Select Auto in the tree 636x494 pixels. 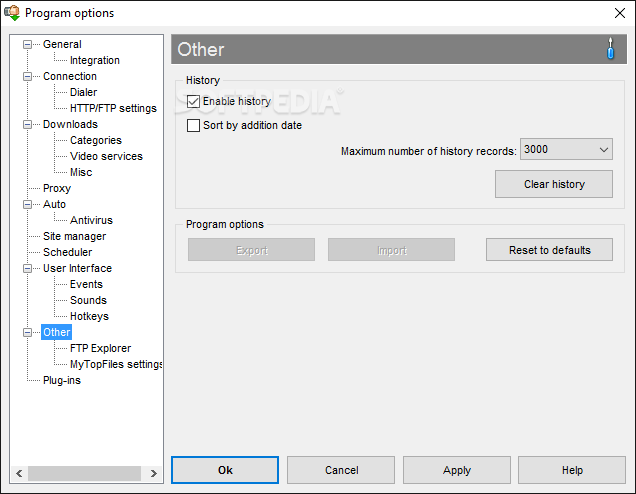click(54, 204)
